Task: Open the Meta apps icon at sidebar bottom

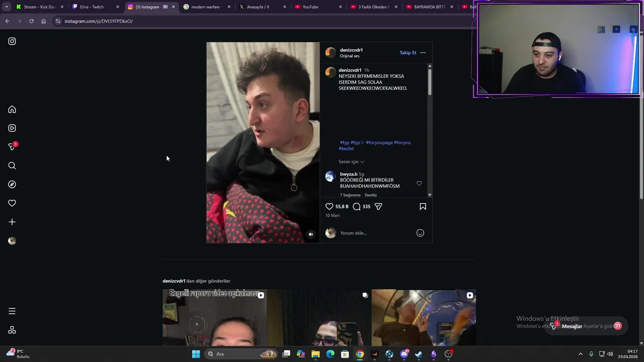Action: click(12, 330)
